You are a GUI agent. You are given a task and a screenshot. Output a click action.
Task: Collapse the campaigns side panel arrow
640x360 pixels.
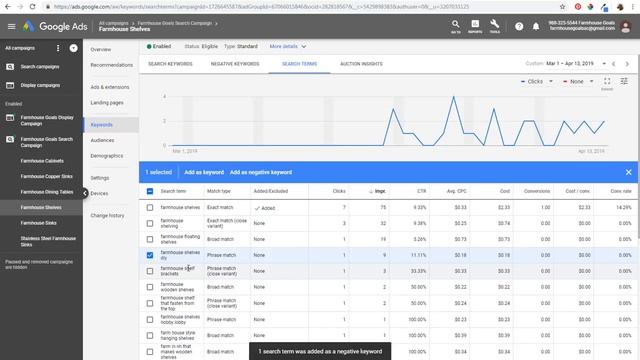click(x=84, y=193)
